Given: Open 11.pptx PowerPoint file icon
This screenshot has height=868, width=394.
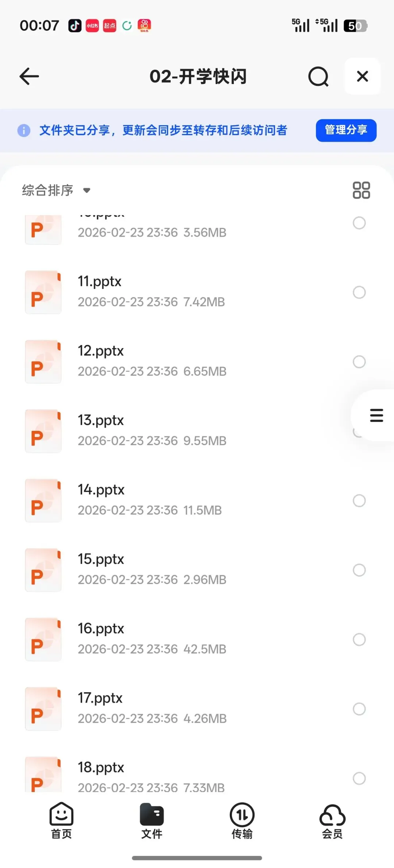Looking at the screenshot, I should [43, 292].
